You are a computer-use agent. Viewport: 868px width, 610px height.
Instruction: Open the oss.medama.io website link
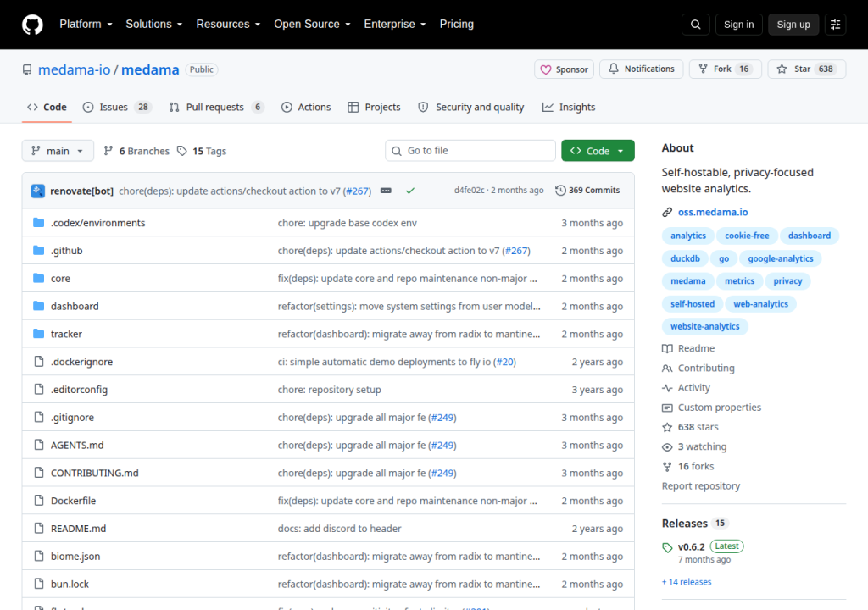coord(713,212)
